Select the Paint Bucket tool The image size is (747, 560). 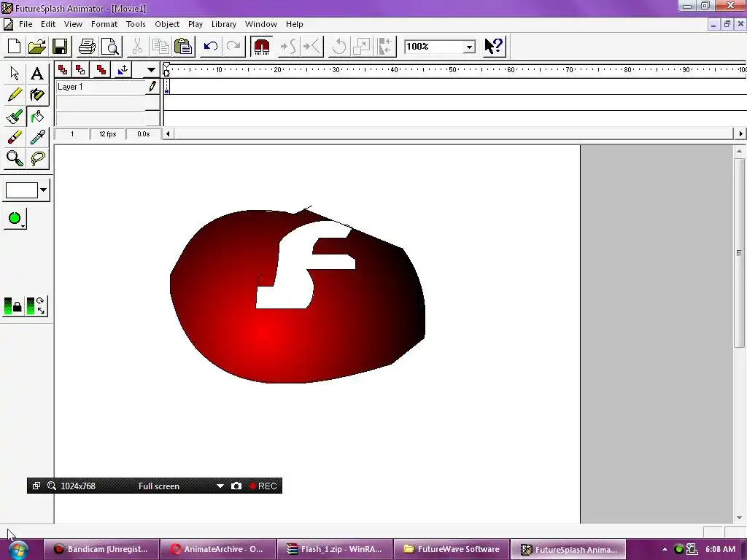pos(37,116)
